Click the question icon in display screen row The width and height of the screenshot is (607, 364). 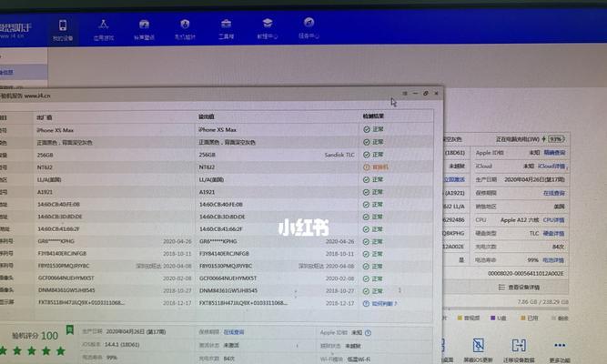[366, 304]
